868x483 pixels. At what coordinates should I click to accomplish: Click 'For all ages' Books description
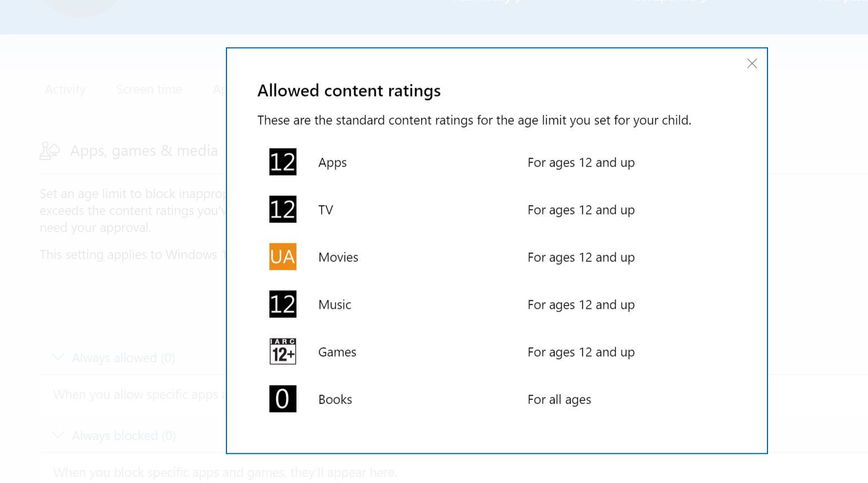pyautogui.click(x=559, y=399)
